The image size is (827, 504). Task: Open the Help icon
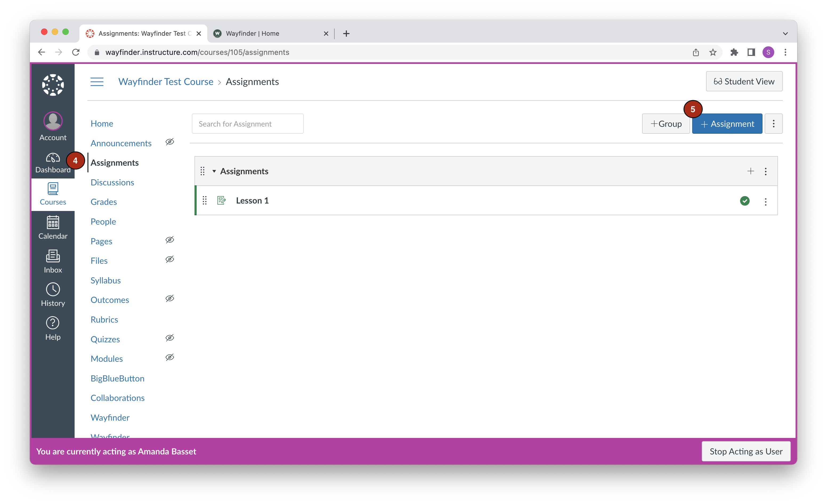pyautogui.click(x=53, y=328)
